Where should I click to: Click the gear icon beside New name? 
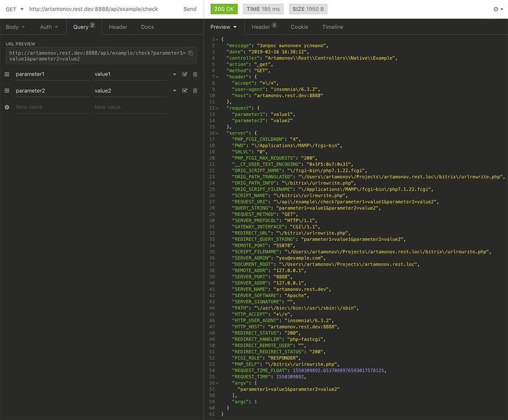(x=7, y=107)
